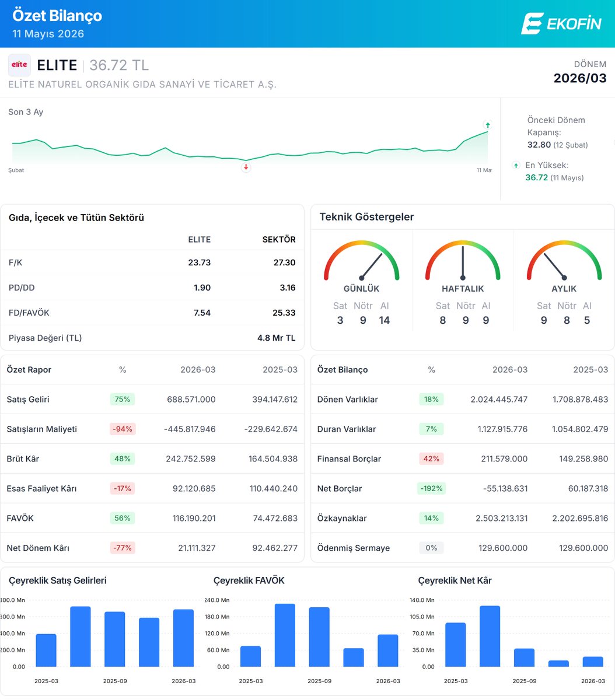Click the Çeyreklik FAVÖK chart title
The image size is (615, 700).
click(x=249, y=580)
